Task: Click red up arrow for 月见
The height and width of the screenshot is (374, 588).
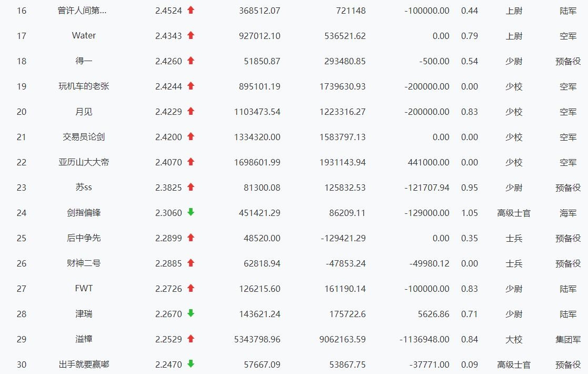Action: click(x=191, y=111)
